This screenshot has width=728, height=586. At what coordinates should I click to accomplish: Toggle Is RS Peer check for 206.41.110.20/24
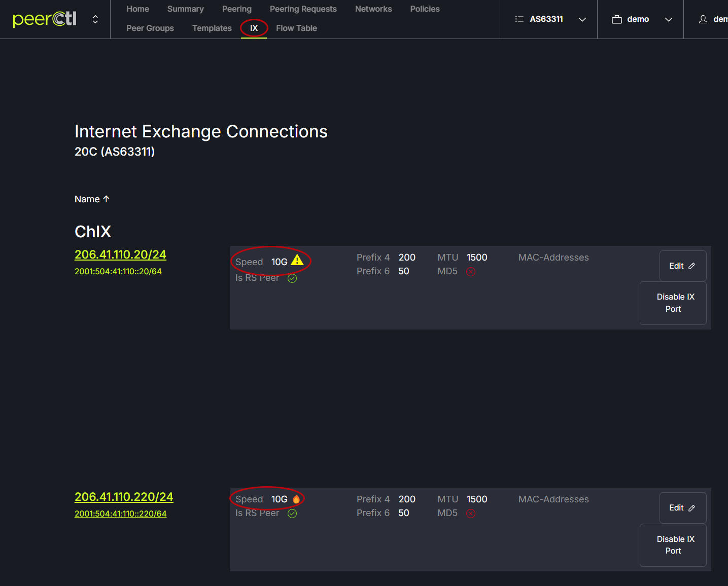pos(292,278)
